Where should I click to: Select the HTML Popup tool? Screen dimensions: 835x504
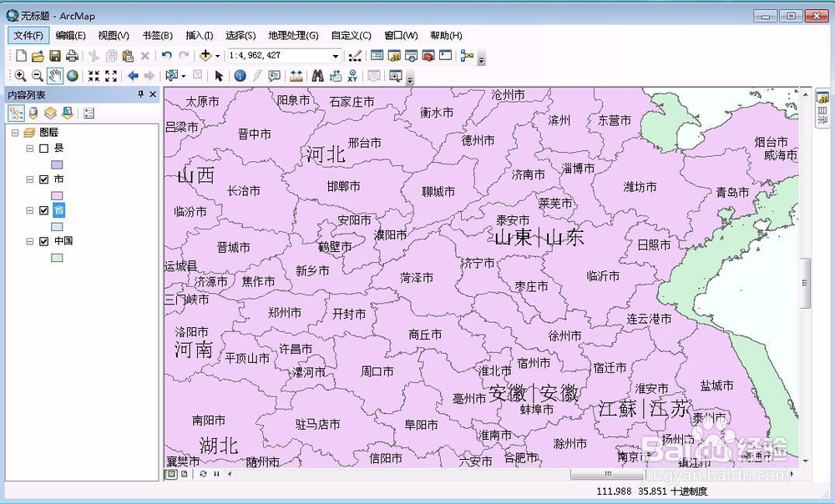click(274, 76)
